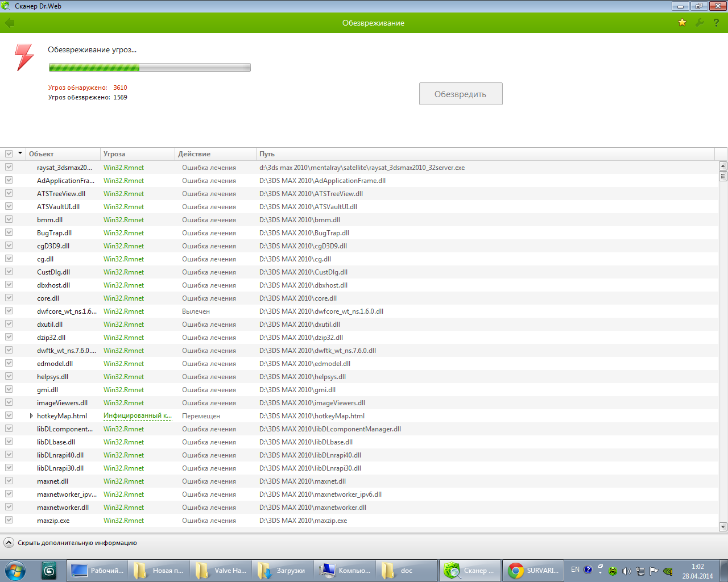Image resolution: width=728 pixels, height=582 pixels.
Task: Click the EN language indicator in the tray
Action: point(575,569)
